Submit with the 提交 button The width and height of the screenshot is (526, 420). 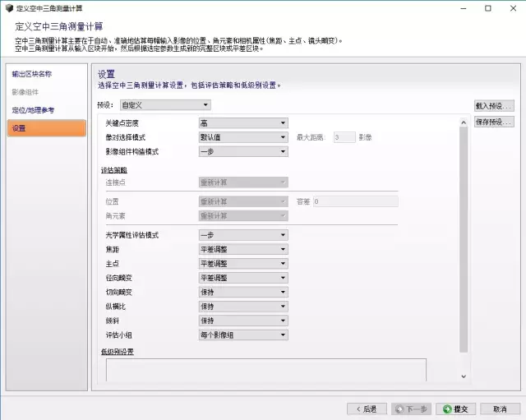click(455, 409)
